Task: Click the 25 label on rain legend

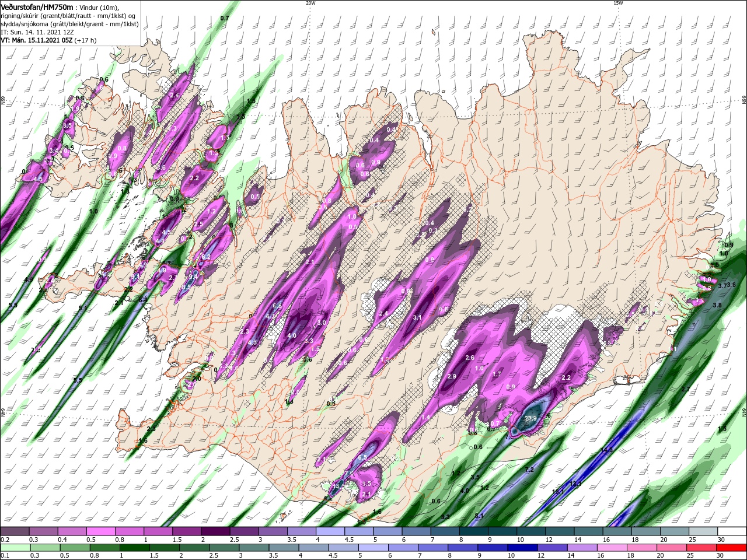Action: tap(691, 556)
